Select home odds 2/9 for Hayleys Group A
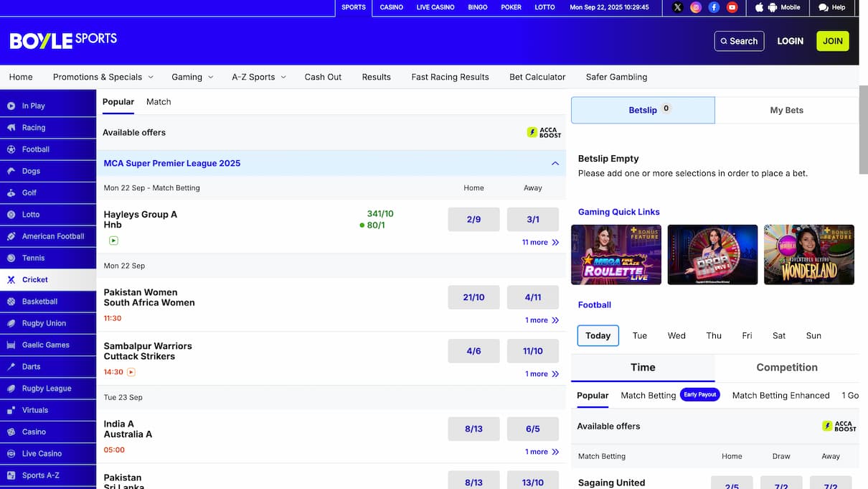Screen dimensions: 868x489 click(473, 220)
